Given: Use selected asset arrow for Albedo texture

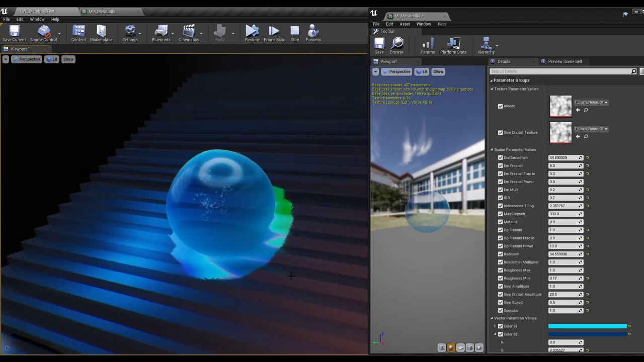Looking at the screenshot, I should point(578,110).
